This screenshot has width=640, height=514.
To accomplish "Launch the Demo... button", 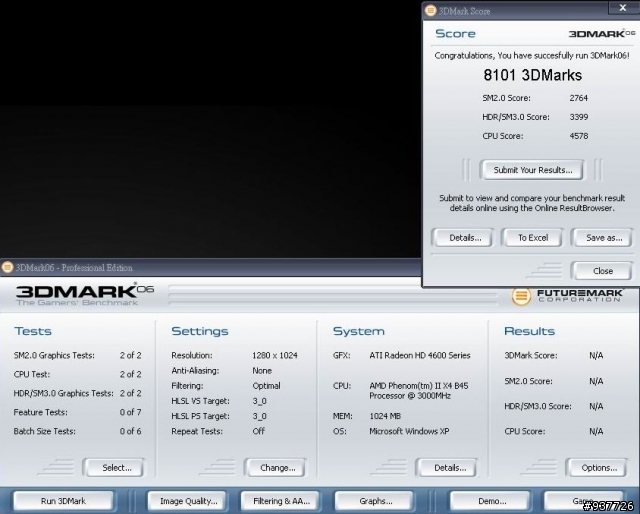I will pyautogui.click(x=489, y=501).
